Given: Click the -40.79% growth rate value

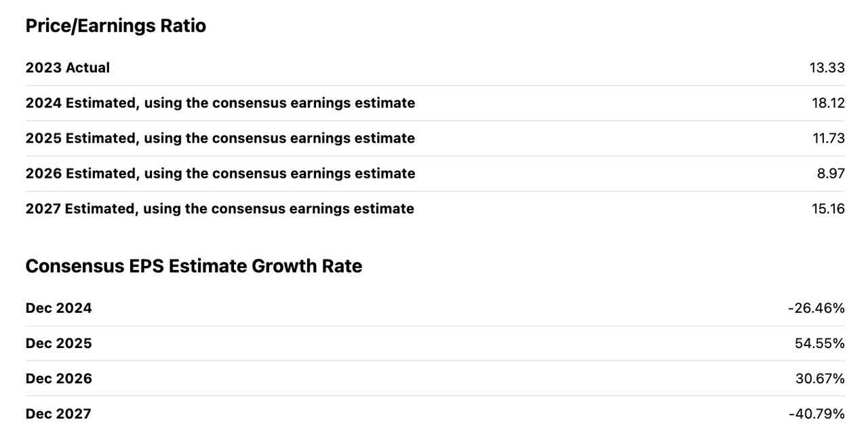Looking at the screenshot, I should [x=816, y=414].
